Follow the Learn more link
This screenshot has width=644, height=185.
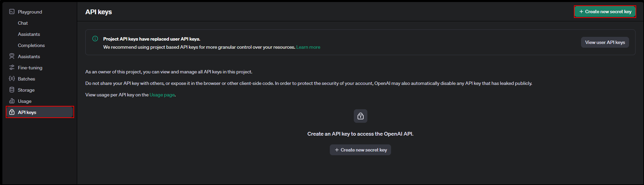pyautogui.click(x=308, y=47)
